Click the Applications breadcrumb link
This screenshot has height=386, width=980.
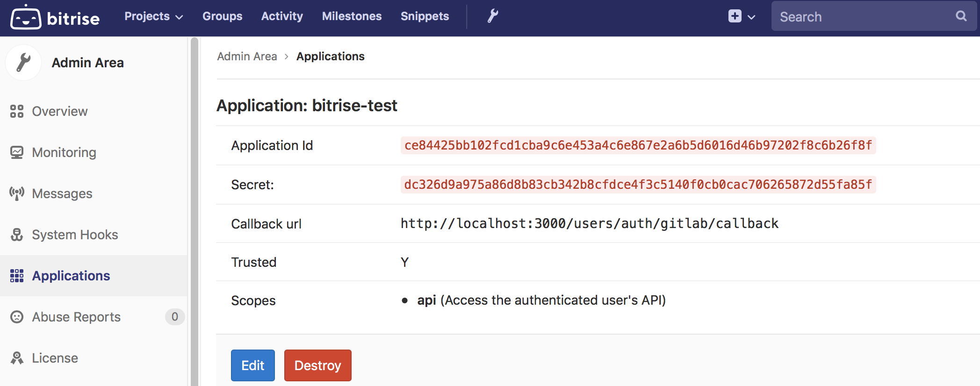tap(331, 57)
